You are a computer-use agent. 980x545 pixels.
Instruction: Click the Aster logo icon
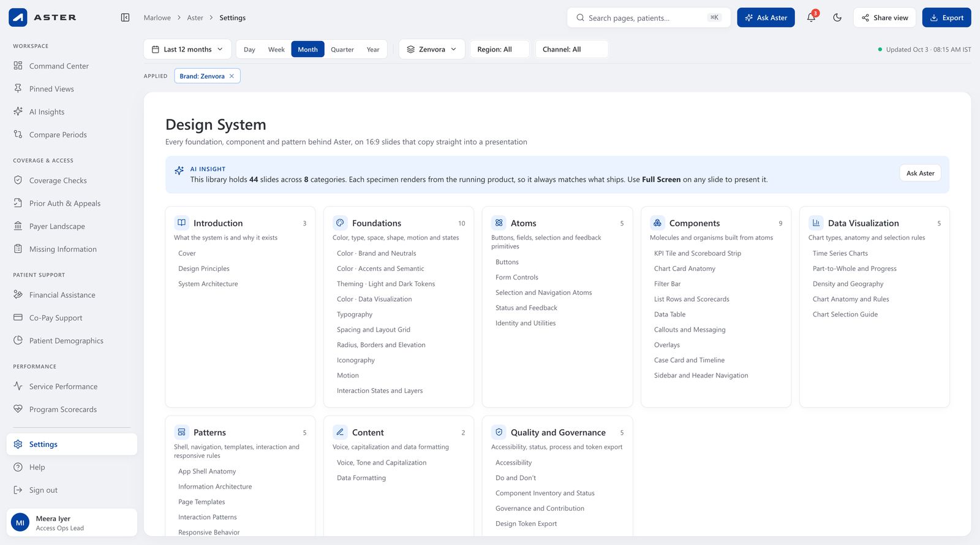coord(18,17)
